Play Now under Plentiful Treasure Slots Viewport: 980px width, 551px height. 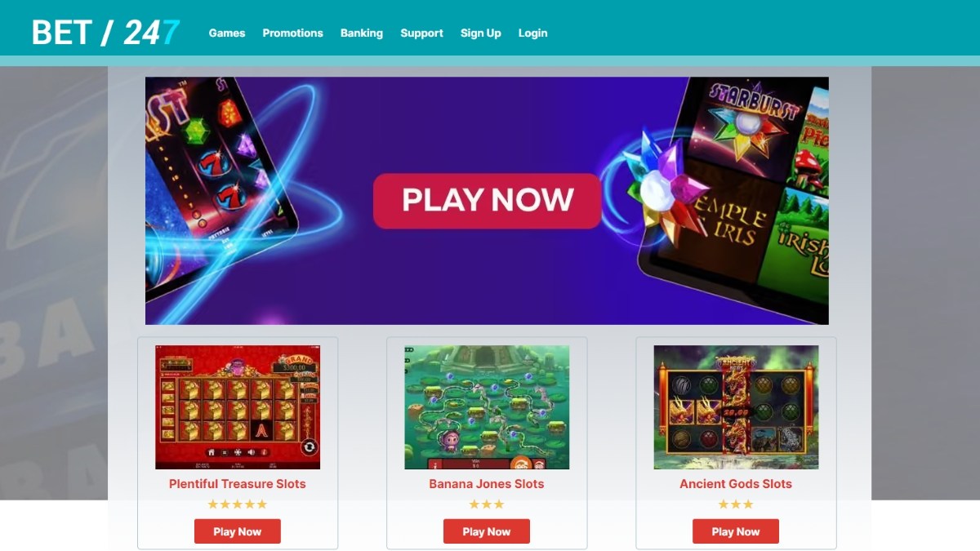click(x=238, y=531)
